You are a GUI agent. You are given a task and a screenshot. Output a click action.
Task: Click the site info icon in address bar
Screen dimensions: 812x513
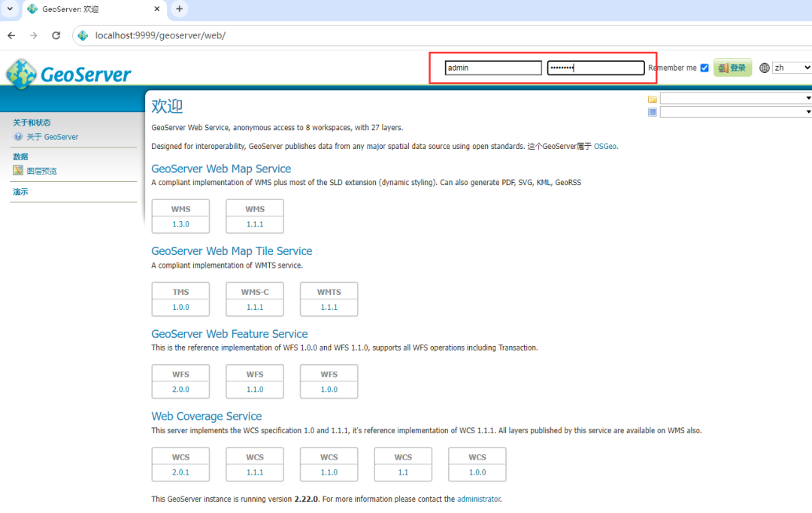(x=83, y=35)
